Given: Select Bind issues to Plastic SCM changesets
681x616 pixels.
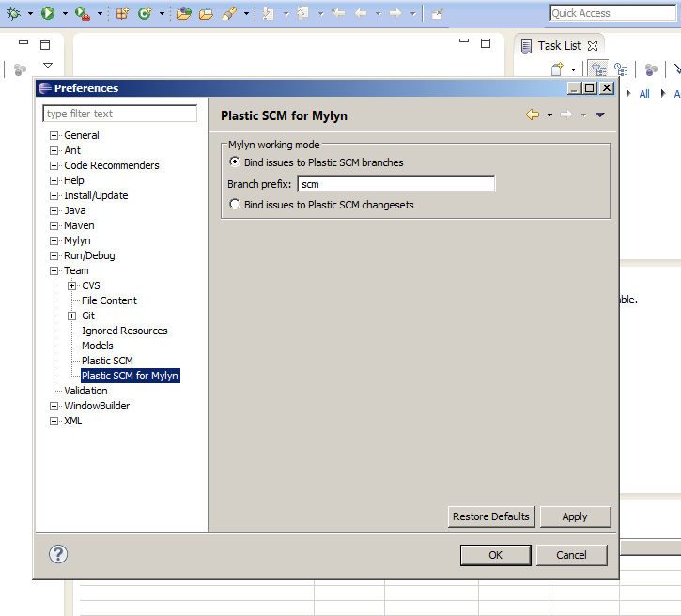Looking at the screenshot, I should [x=235, y=204].
